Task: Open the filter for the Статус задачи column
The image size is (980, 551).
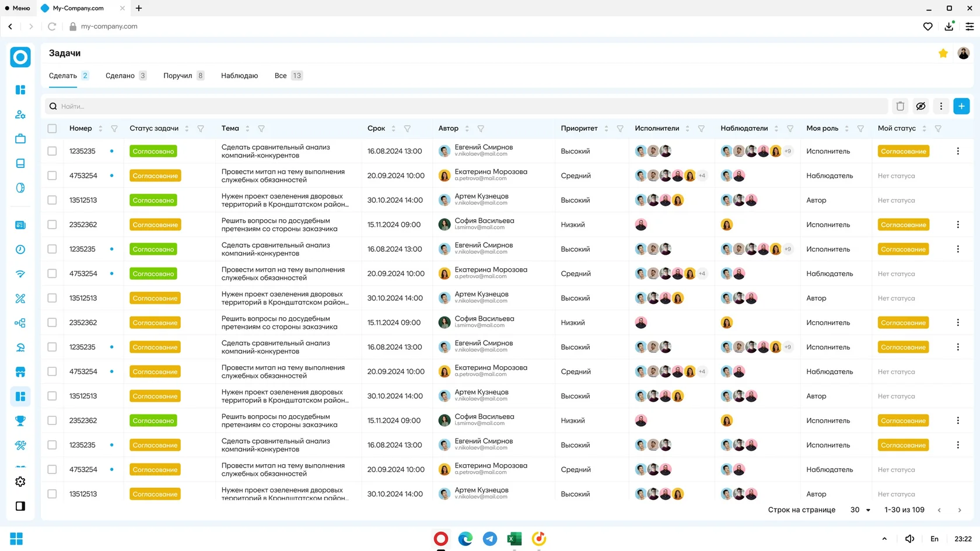Action: [201, 128]
